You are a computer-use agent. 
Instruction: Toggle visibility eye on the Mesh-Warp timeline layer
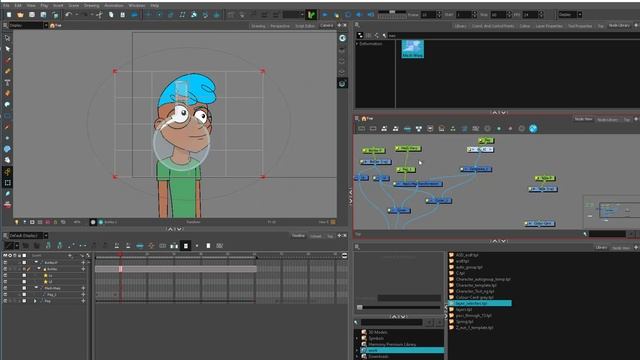pos(5,288)
